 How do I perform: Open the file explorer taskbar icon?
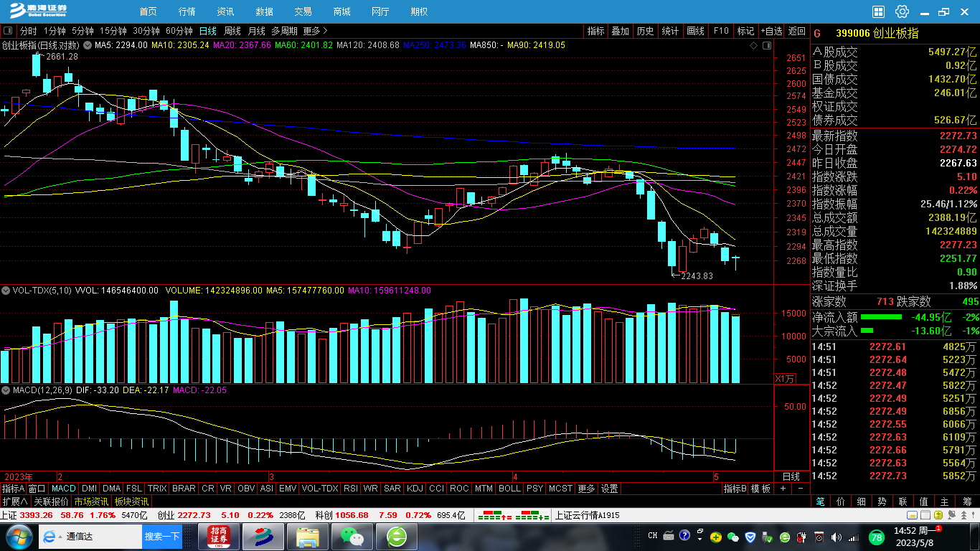click(x=308, y=537)
